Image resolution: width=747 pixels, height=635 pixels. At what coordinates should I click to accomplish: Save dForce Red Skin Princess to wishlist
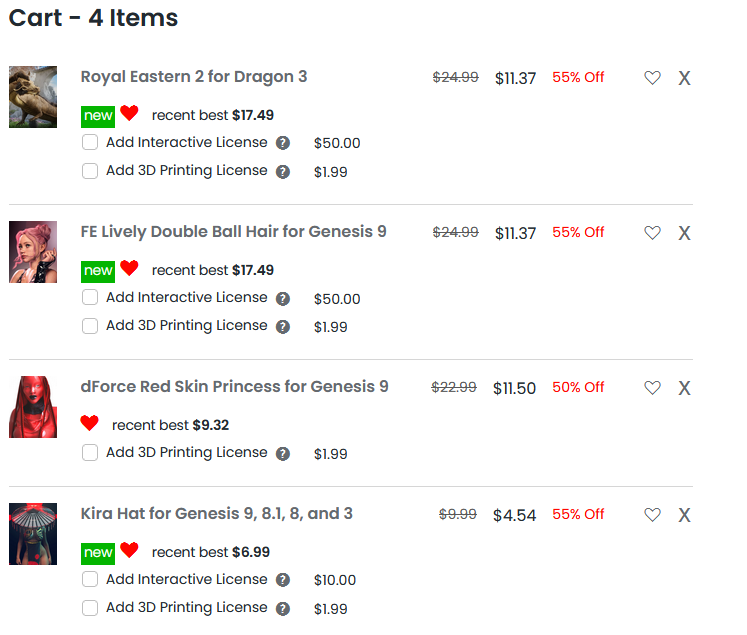click(652, 388)
